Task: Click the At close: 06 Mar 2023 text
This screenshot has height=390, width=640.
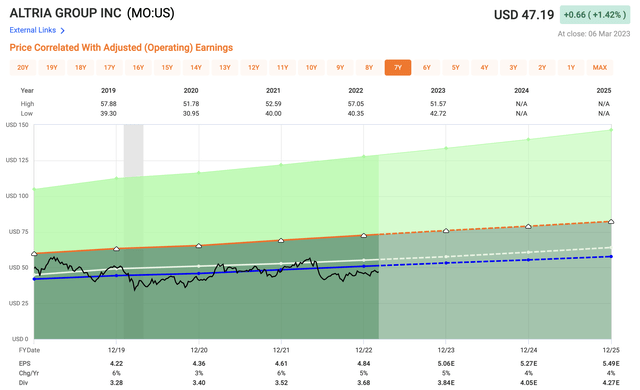Action: tap(594, 34)
